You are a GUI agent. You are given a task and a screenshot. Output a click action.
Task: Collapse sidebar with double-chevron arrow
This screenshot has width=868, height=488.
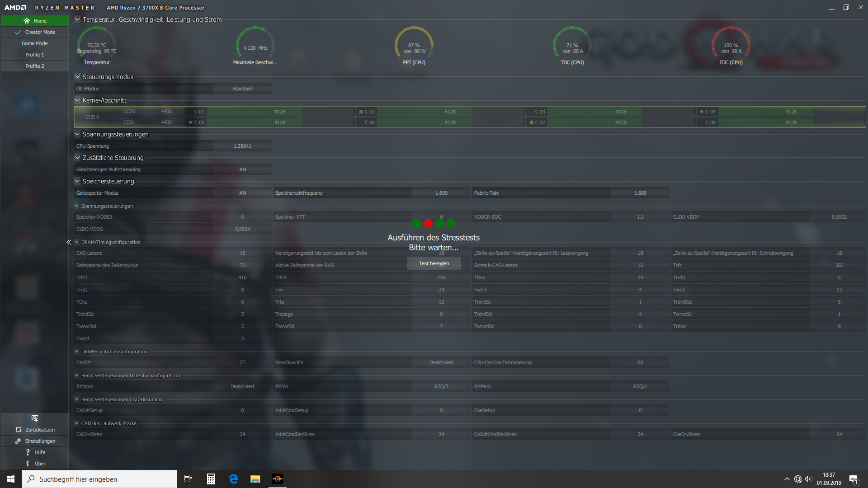(x=69, y=242)
